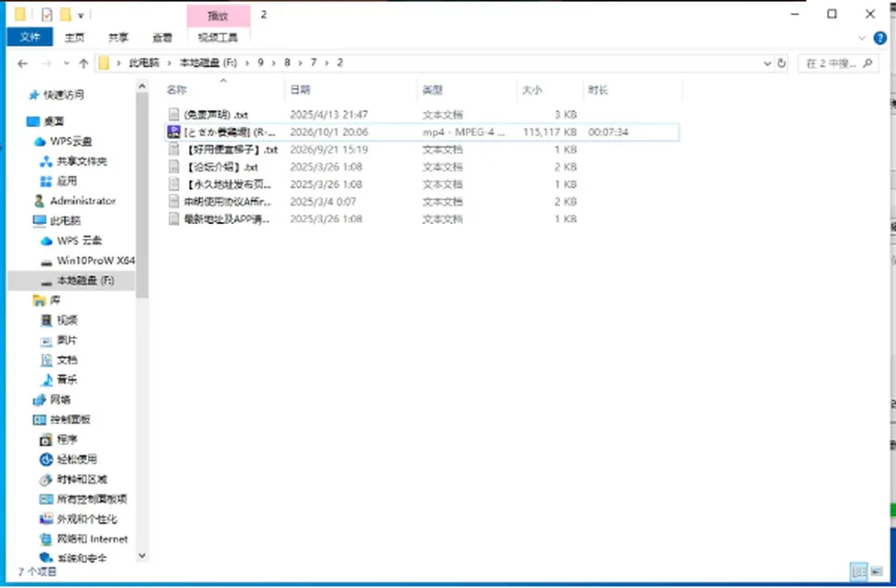The image size is (896, 588).
Task: Open the address bar history dropdown
Action: [767, 63]
